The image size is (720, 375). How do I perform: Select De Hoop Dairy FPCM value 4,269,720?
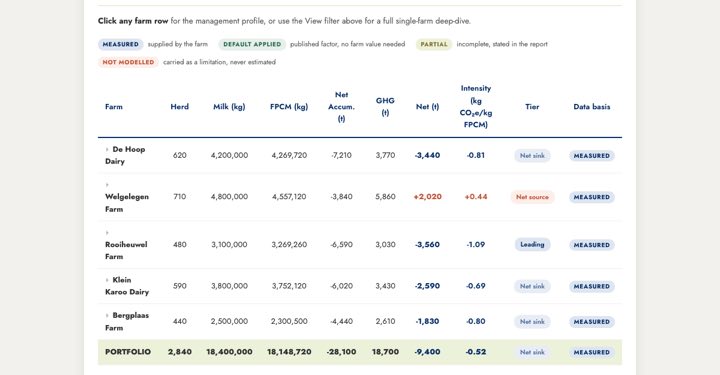(x=289, y=155)
